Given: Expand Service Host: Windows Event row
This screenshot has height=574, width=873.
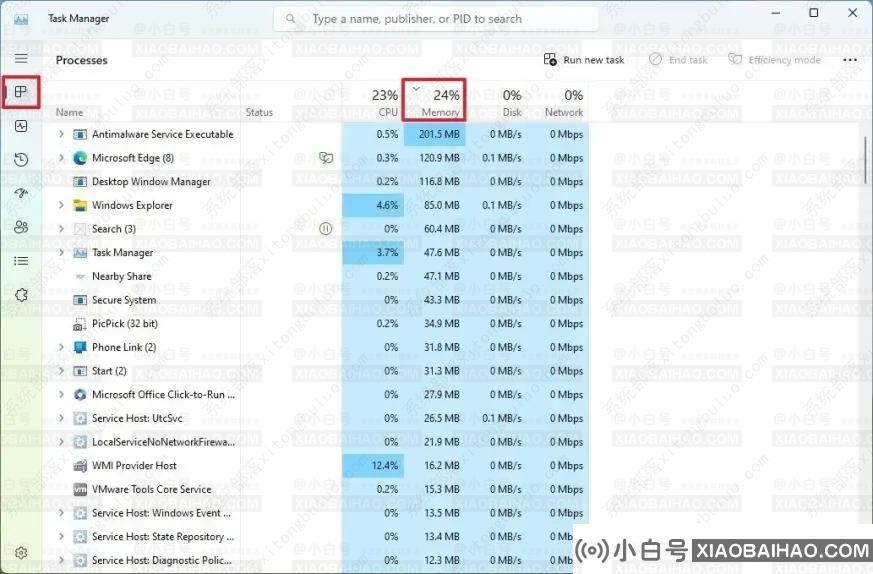Looking at the screenshot, I should pyautogui.click(x=61, y=513).
